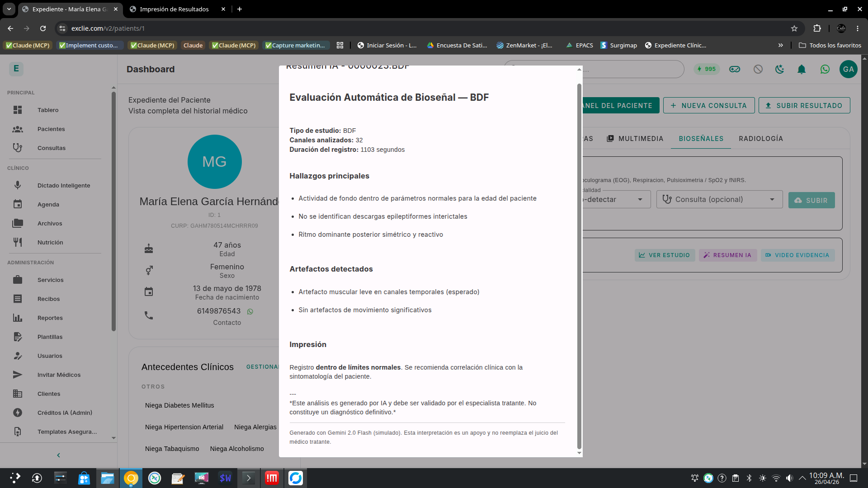Toggle dark mode with the moon icon
Image resolution: width=868 pixels, height=488 pixels.
point(779,69)
